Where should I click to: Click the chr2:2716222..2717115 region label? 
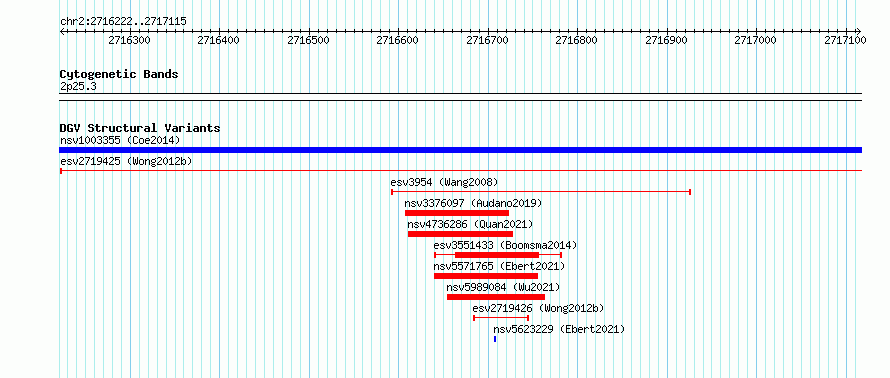(x=123, y=22)
